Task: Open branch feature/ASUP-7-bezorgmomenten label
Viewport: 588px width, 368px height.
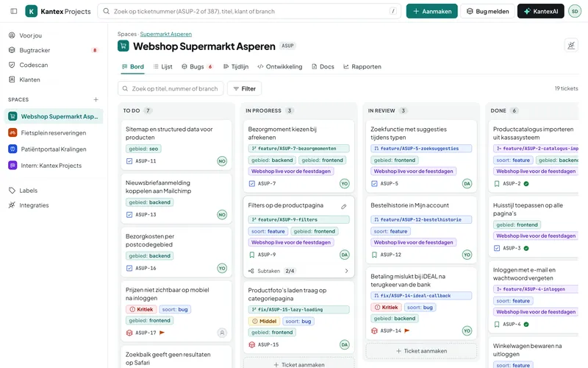Action: [299, 149]
